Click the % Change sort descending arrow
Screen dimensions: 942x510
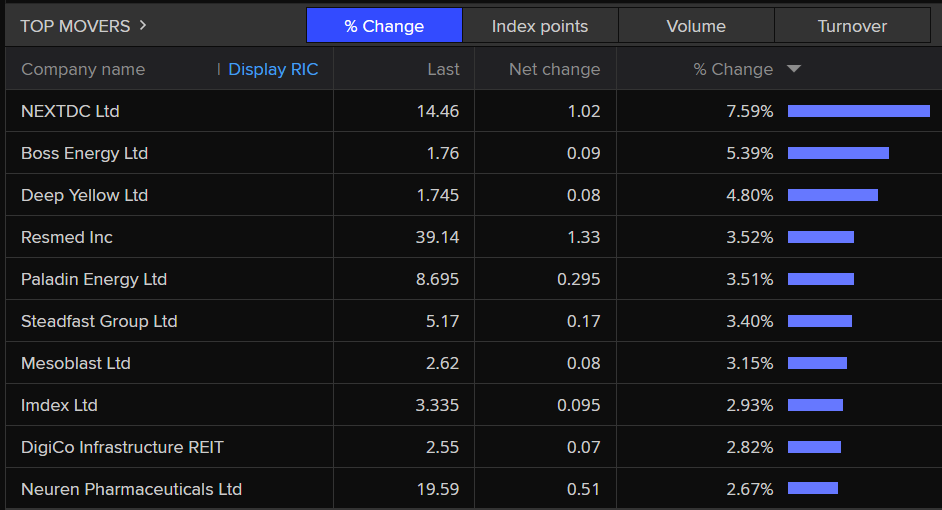(794, 69)
